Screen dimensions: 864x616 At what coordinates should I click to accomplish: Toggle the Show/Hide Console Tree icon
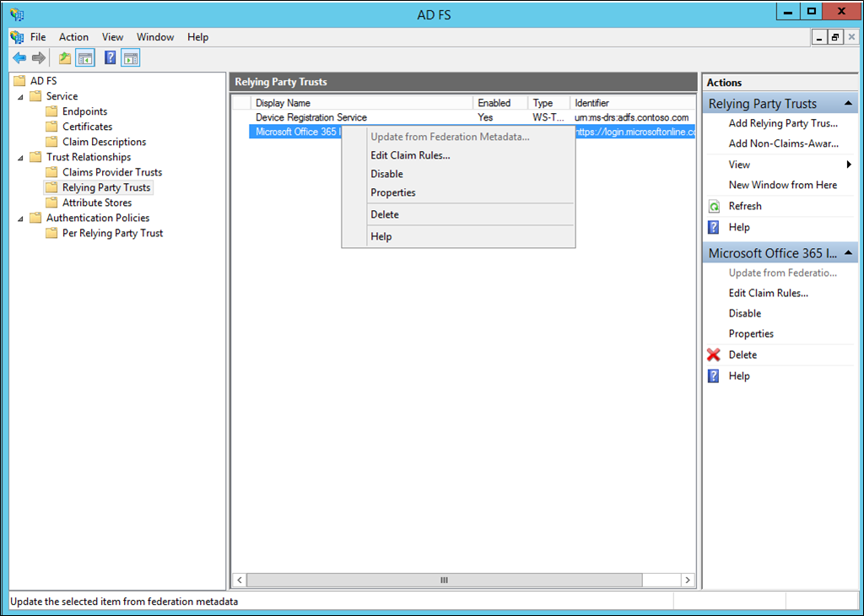click(x=84, y=57)
